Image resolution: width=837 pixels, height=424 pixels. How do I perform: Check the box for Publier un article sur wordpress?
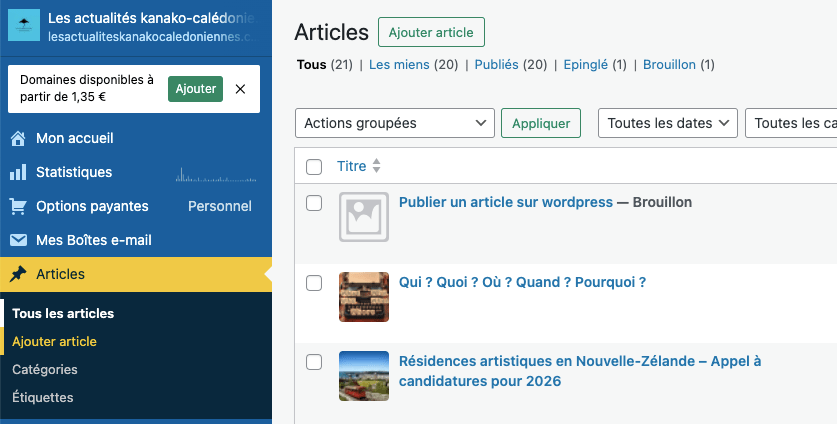point(314,203)
